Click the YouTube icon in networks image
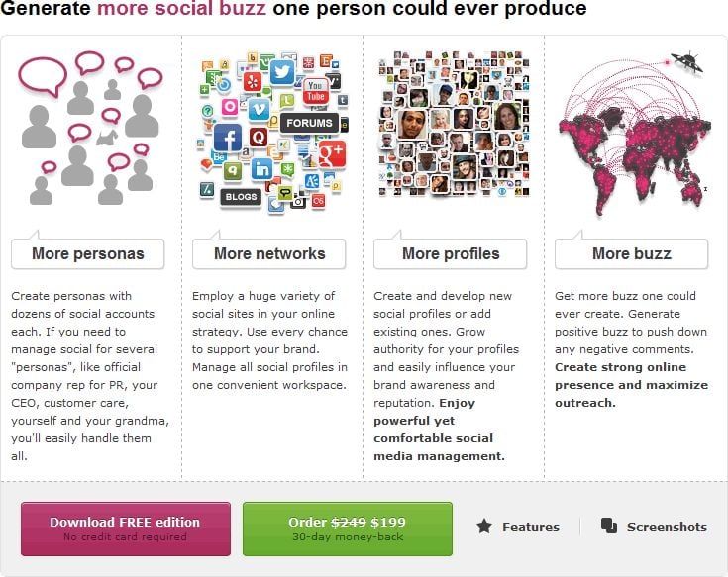This screenshot has height=577, width=728. (316, 91)
